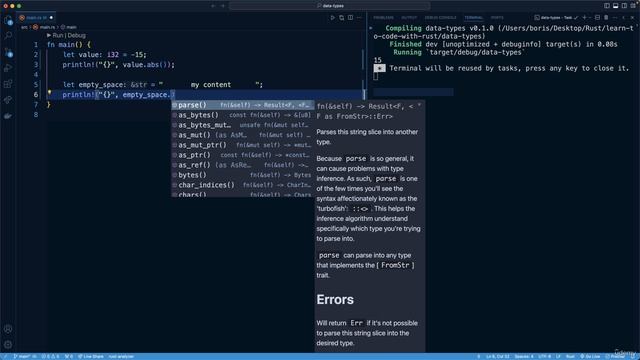This screenshot has height=360, width=640.
Task: Click the main.rs breadcrumb
Action: (x=44, y=27)
